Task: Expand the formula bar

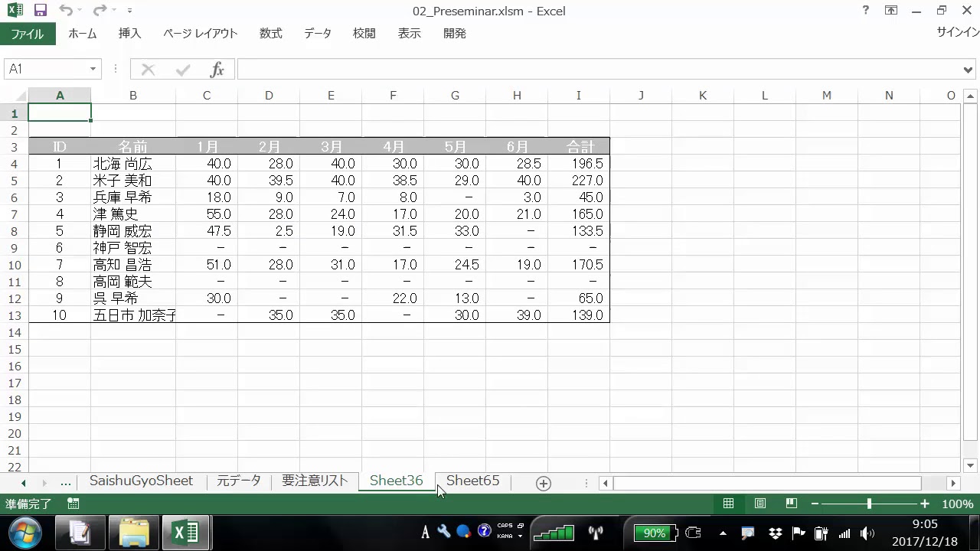Action: click(969, 70)
